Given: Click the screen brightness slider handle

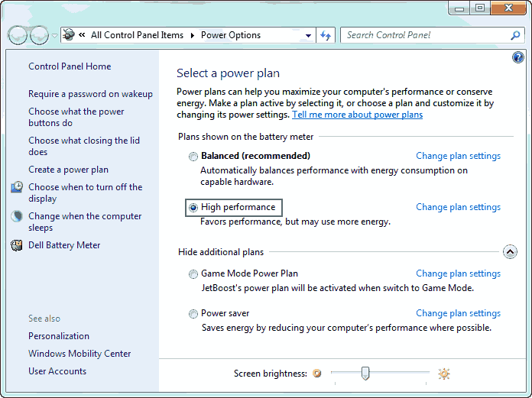Looking at the screenshot, I should [x=365, y=373].
